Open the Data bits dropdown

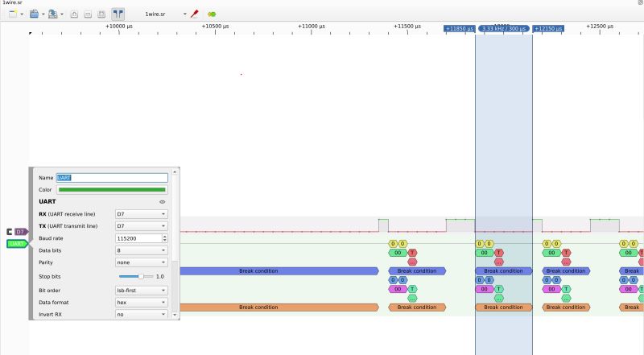pos(142,250)
